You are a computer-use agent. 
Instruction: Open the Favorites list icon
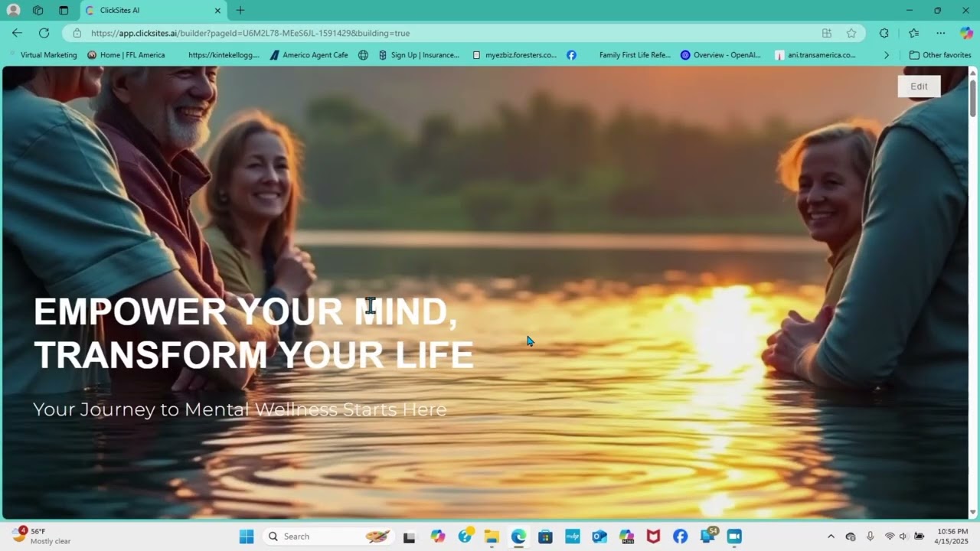tap(913, 33)
